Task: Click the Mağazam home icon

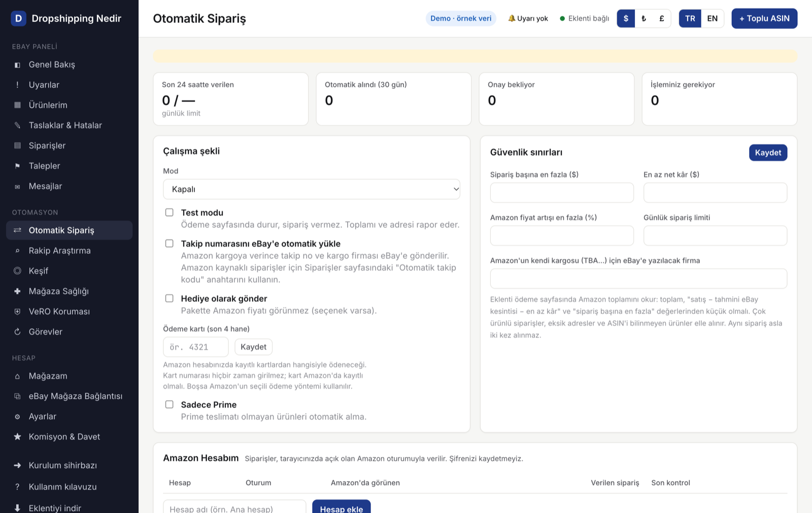Action: 17,376
